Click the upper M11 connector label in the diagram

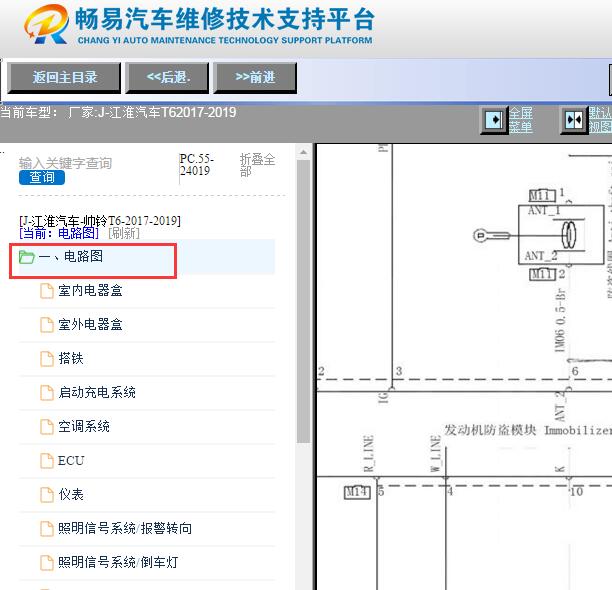tap(542, 195)
